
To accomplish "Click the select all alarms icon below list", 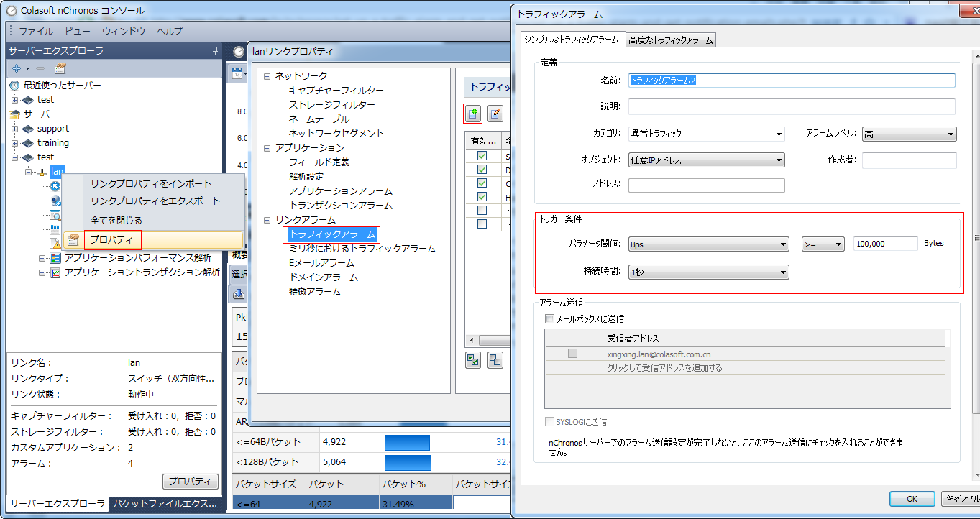I will [x=473, y=360].
